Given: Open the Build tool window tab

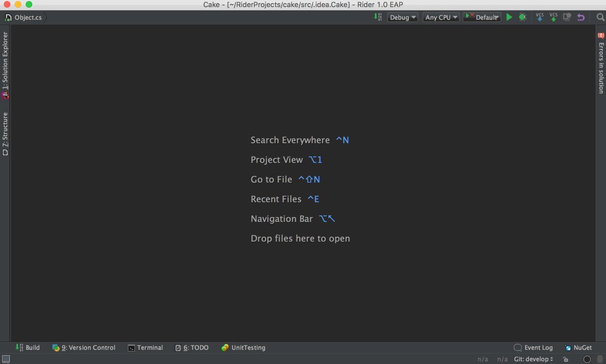Looking at the screenshot, I should coord(28,348).
